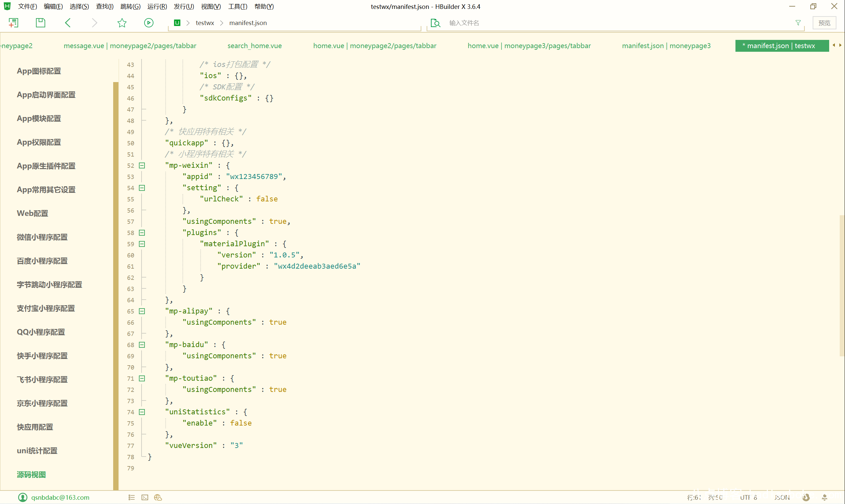
Task: Open the 视图(V) menu
Action: [211, 7]
